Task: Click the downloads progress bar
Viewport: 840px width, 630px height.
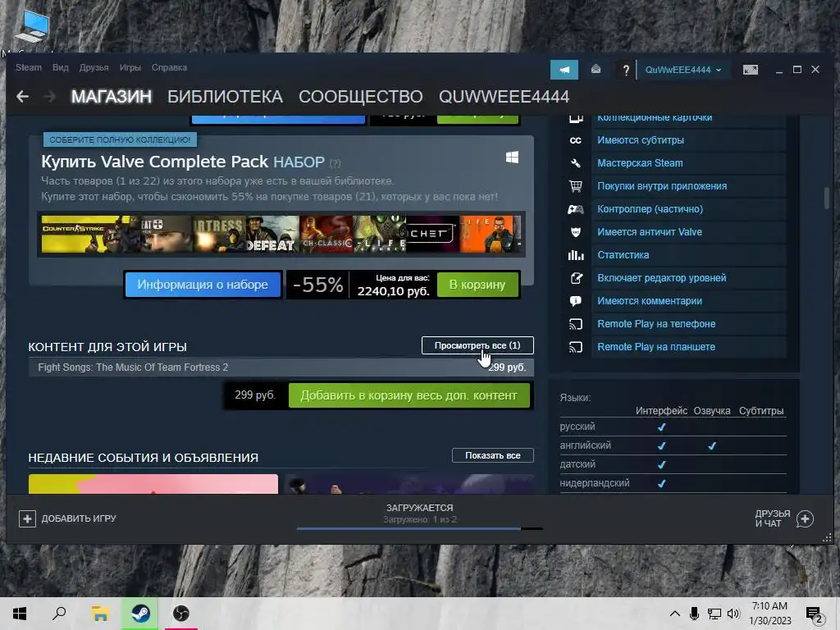Action: click(420, 529)
